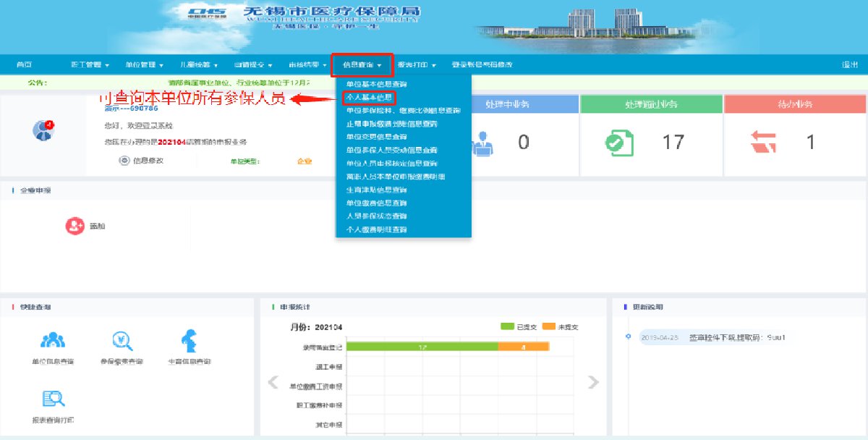The height and width of the screenshot is (440, 868).
Task: Select 单位基本信息查询 menu entry
Action: click(376, 85)
